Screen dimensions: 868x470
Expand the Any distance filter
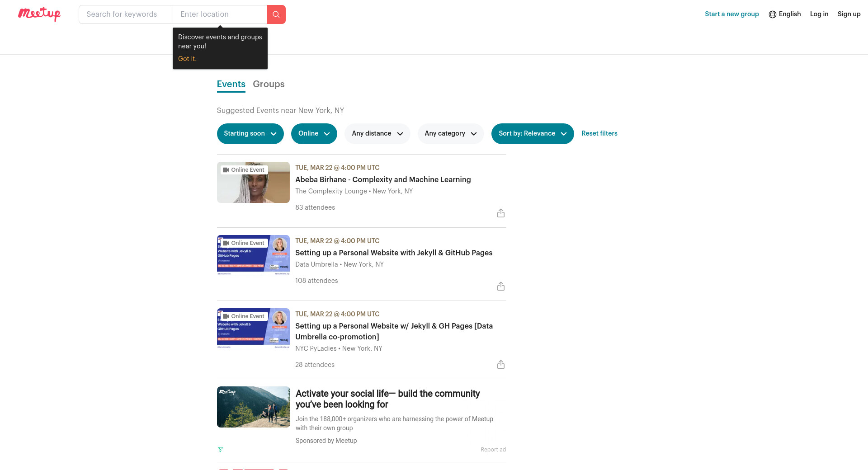[x=377, y=134]
